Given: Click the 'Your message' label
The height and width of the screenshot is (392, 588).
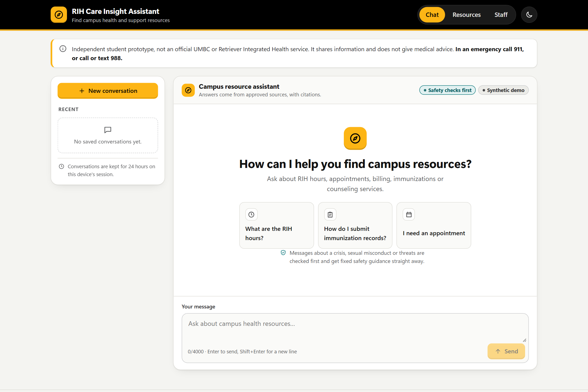Looking at the screenshot, I should pos(198,307).
